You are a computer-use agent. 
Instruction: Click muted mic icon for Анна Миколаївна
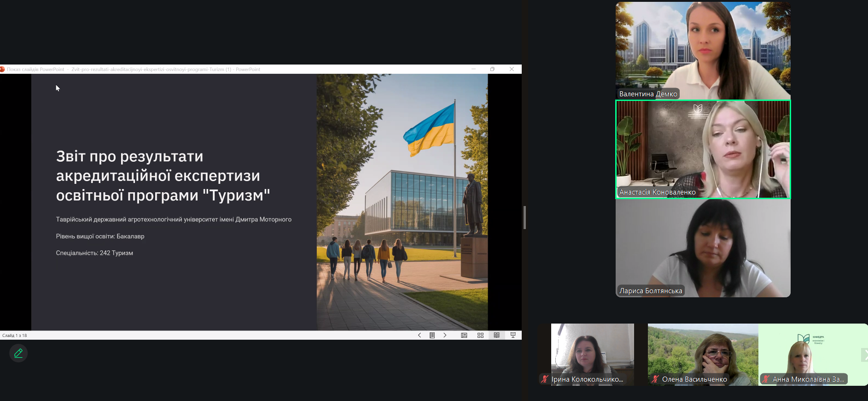(766, 379)
